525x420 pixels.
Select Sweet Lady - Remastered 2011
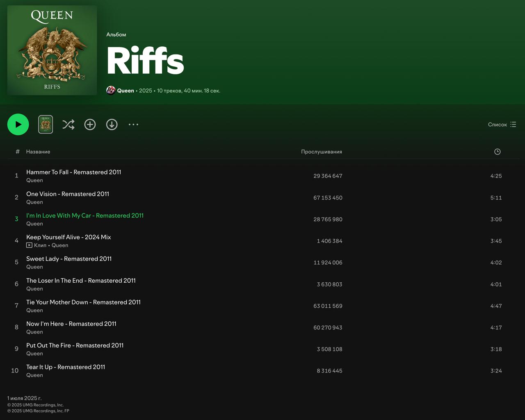[x=69, y=259]
